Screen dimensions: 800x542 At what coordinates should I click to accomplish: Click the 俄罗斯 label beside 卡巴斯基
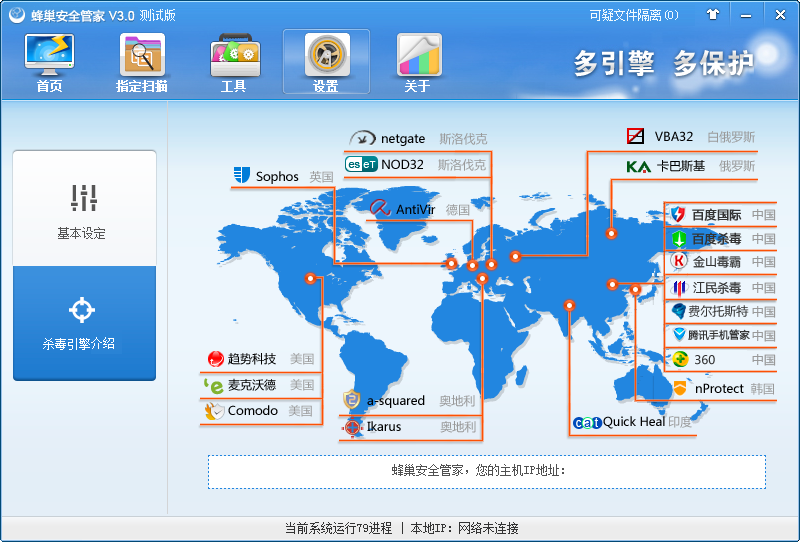737,166
